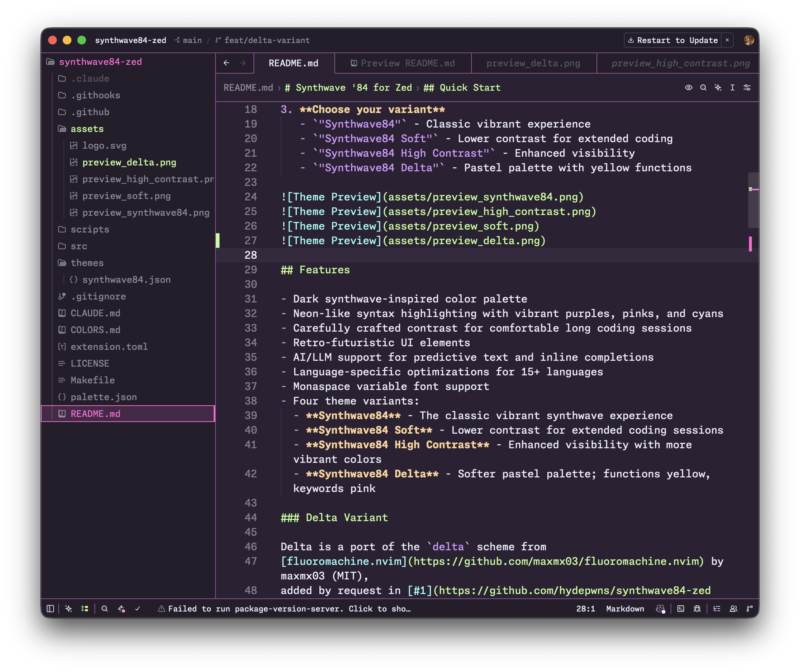Click the Markdown language selector
This screenshot has width=800, height=672.
coord(625,609)
